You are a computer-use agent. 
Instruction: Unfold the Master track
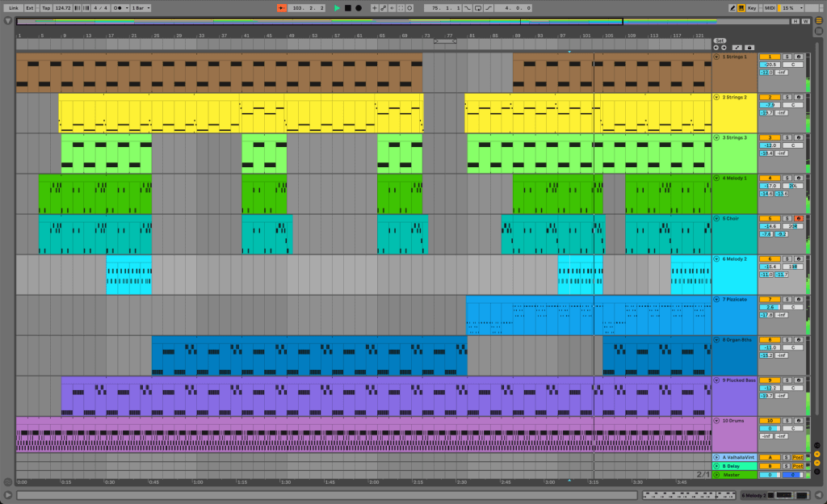click(716, 475)
